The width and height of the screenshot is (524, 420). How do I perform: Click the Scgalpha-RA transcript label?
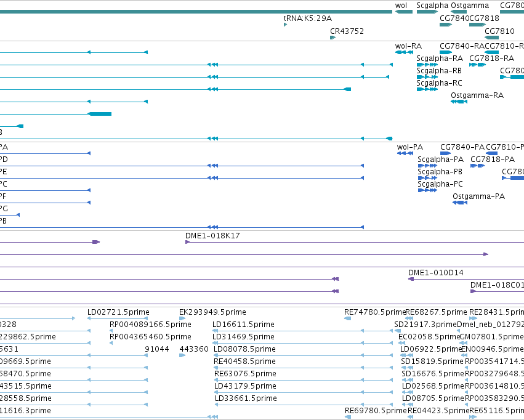coord(440,59)
